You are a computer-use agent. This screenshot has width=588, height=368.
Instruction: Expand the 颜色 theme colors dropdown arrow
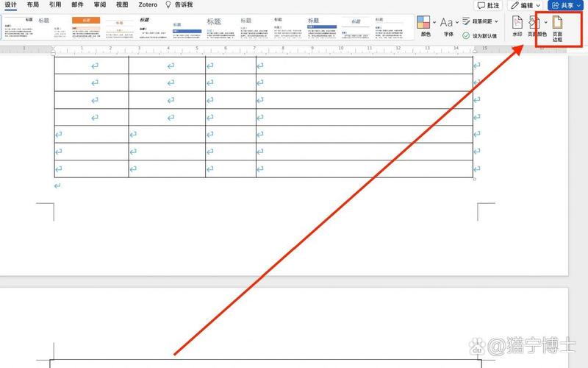click(x=434, y=22)
